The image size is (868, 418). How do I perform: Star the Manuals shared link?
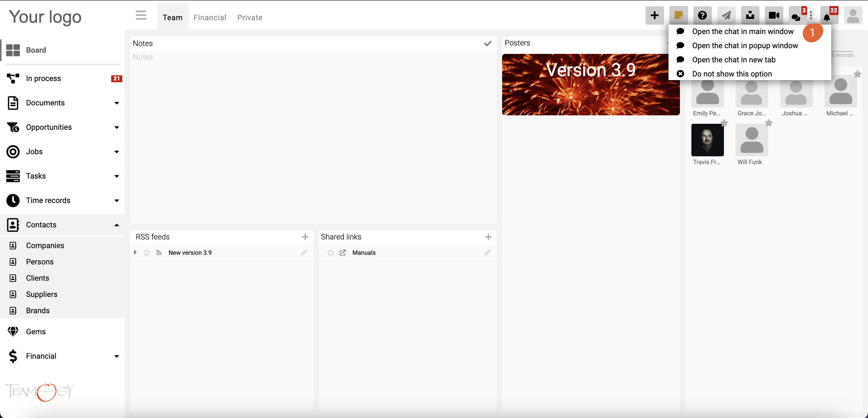pyautogui.click(x=331, y=253)
